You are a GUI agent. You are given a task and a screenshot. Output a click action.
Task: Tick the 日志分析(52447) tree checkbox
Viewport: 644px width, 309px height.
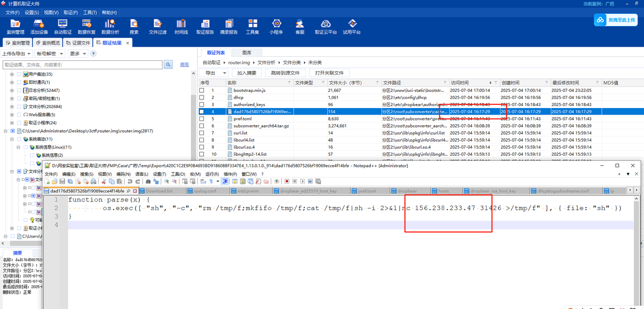19,90
